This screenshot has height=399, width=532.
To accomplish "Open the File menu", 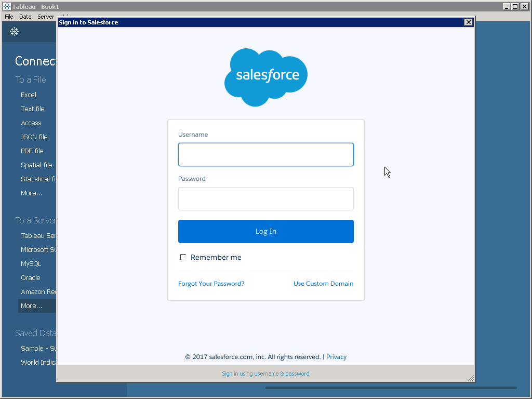I will click(x=9, y=17).
